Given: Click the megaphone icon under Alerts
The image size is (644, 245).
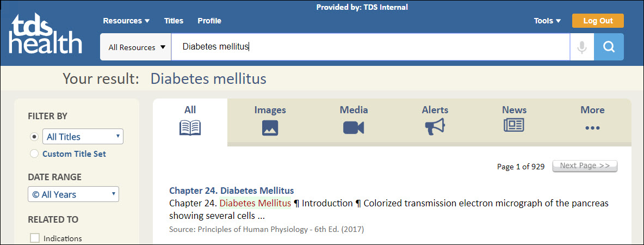Looking at the screenshot, I should (x=435, y=127).
